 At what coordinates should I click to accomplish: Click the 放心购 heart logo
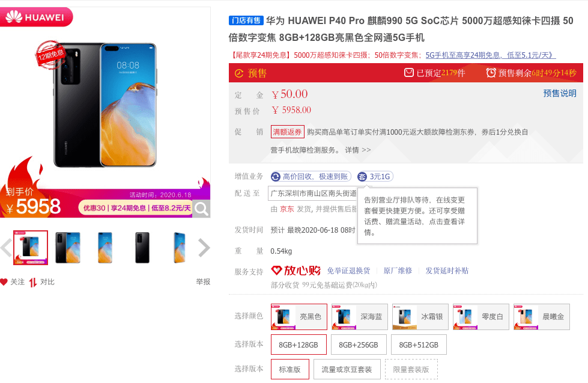[296, 270]
